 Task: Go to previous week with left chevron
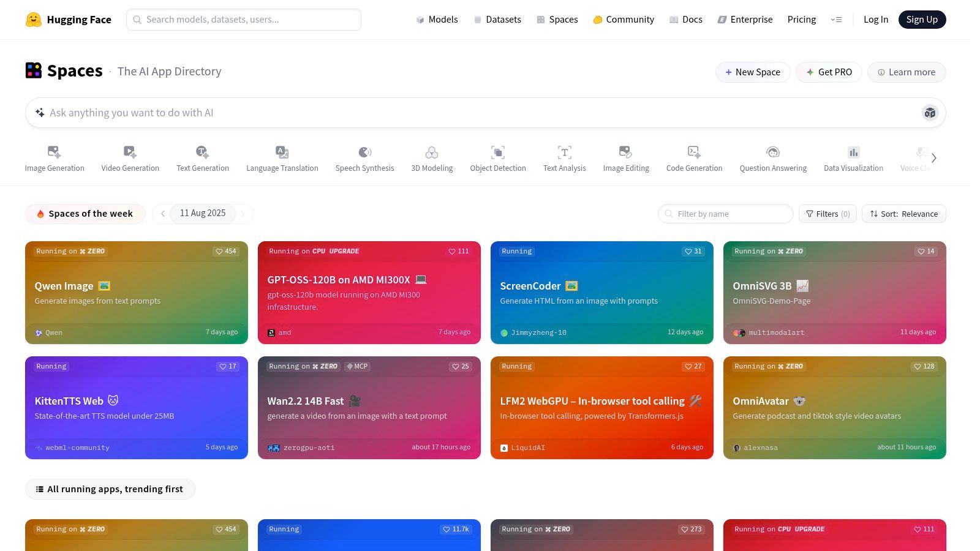pos(162,214)
